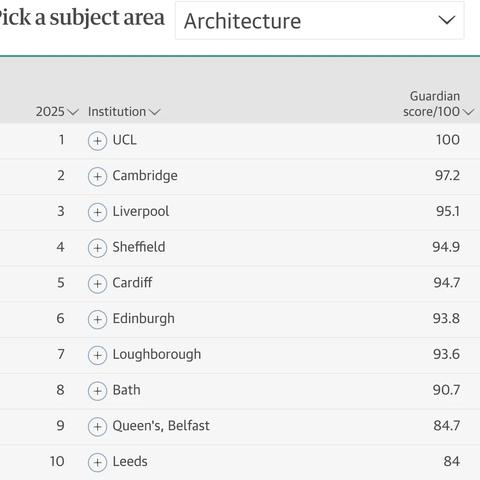
Task: Click the Leeds institution name
Action: [x=130, y=462]
